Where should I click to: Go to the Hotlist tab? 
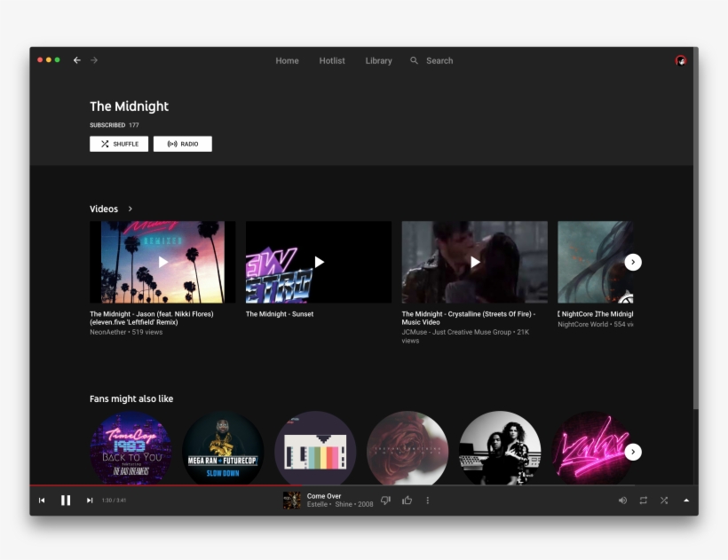click(331, 60)
